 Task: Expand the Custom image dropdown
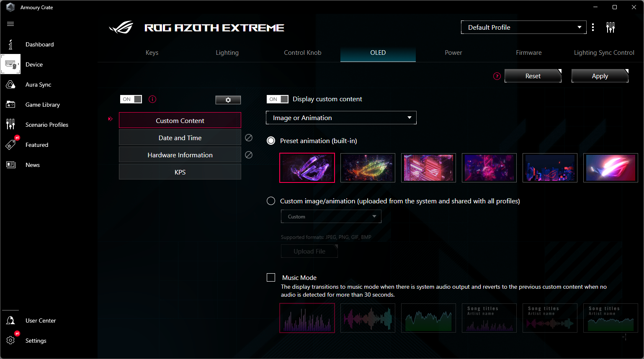click(331, 216)
